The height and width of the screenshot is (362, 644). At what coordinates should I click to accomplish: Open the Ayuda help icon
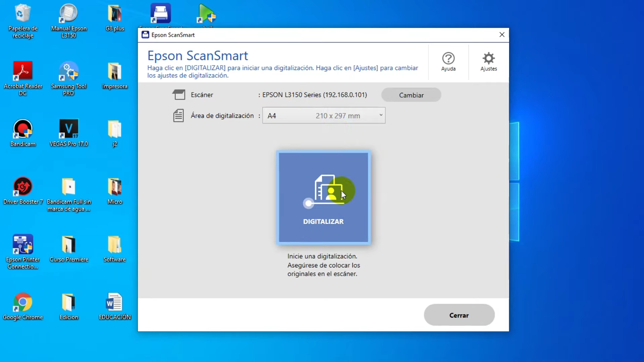(448, 61)
